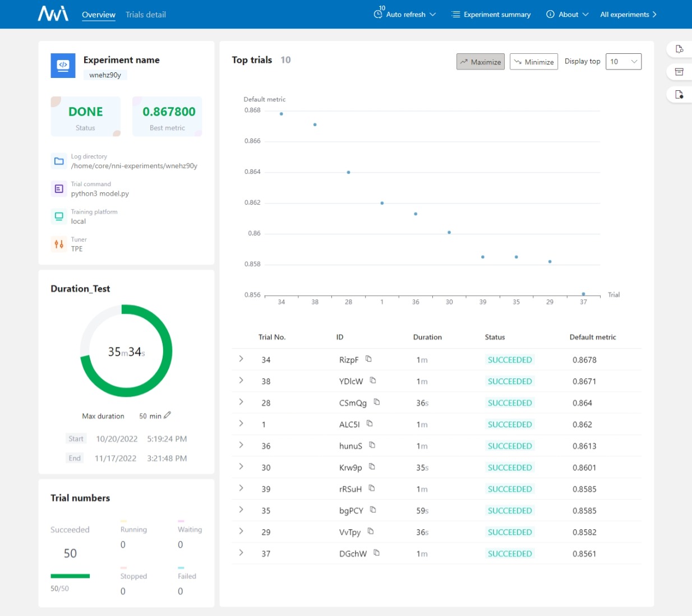
Task: Click the duration progress ring
Action: tap(126, 351)
